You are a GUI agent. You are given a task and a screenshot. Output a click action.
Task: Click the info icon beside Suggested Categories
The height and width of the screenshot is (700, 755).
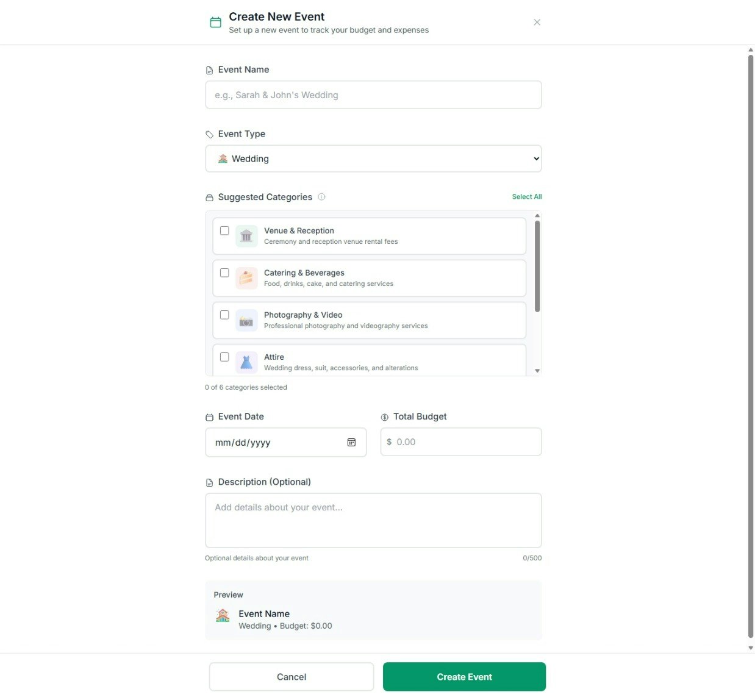[x=321, y=197]
